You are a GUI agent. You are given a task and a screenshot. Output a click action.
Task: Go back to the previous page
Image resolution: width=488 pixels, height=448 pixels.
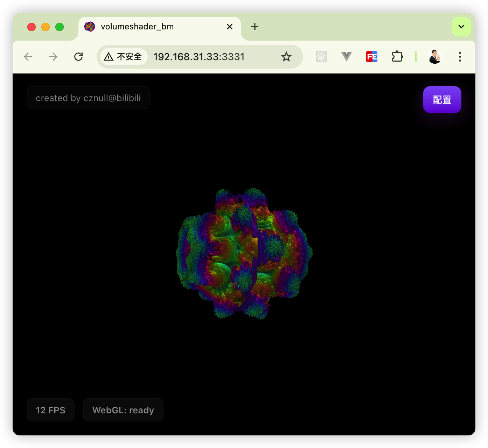click(28, 57)
